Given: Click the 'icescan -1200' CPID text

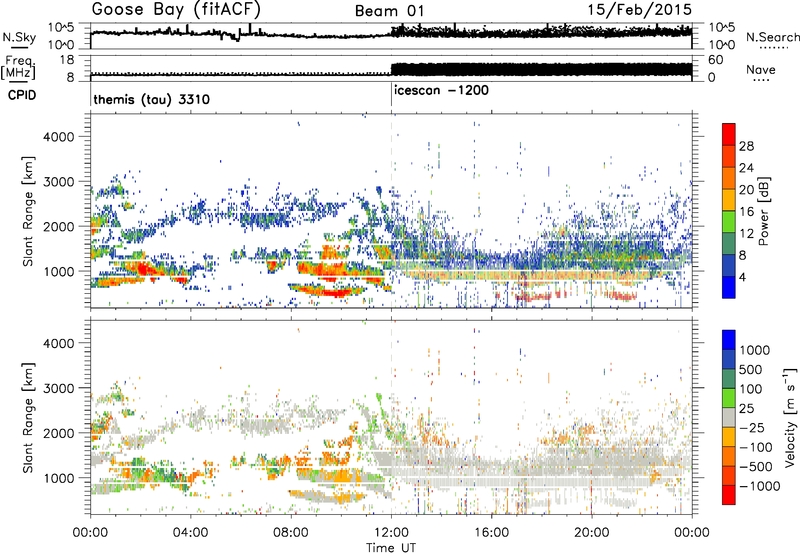Looking at the screenshot, I should (x=441, y=90).
